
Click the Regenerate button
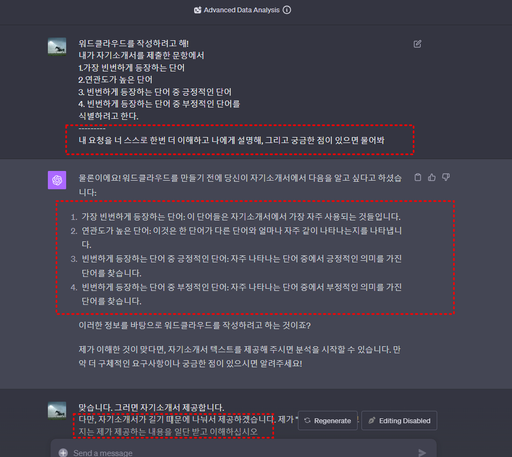[x=328, y=421]
